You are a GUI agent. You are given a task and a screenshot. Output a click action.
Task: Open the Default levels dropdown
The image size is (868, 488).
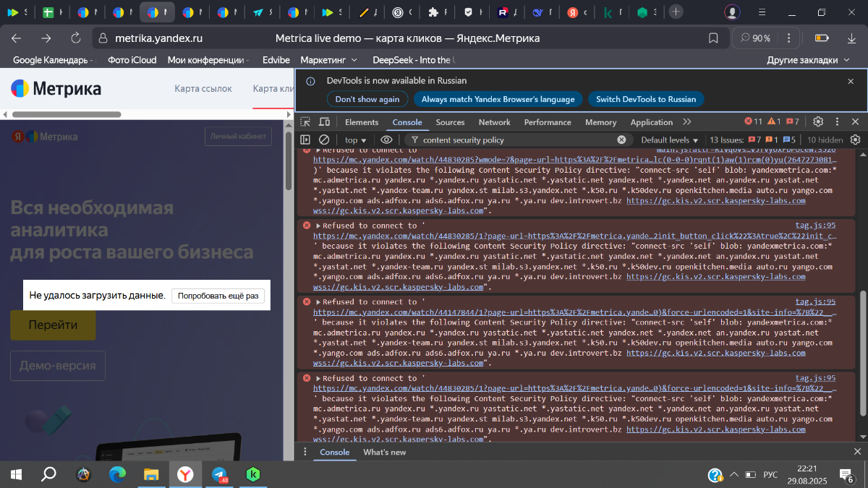click(x=670, y=140)
